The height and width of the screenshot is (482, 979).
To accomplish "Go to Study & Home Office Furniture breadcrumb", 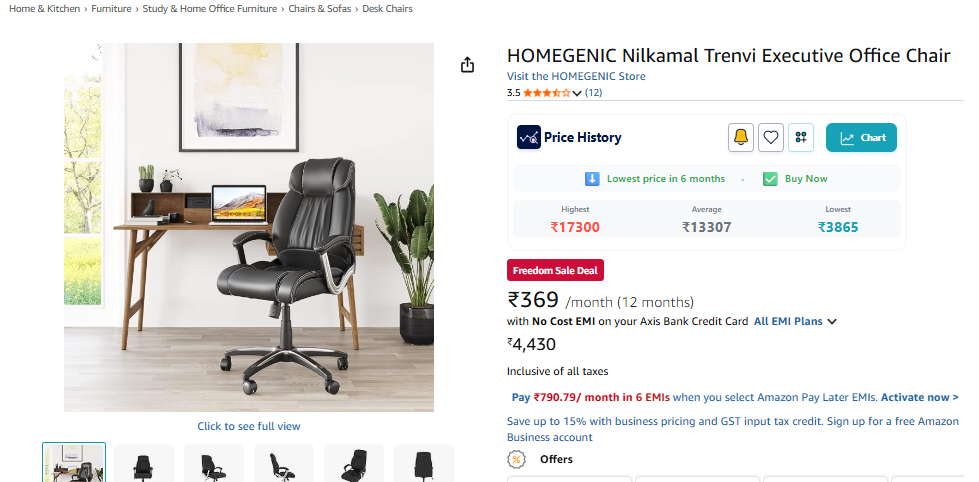I will pyautogui.click(x=210, y=9).
